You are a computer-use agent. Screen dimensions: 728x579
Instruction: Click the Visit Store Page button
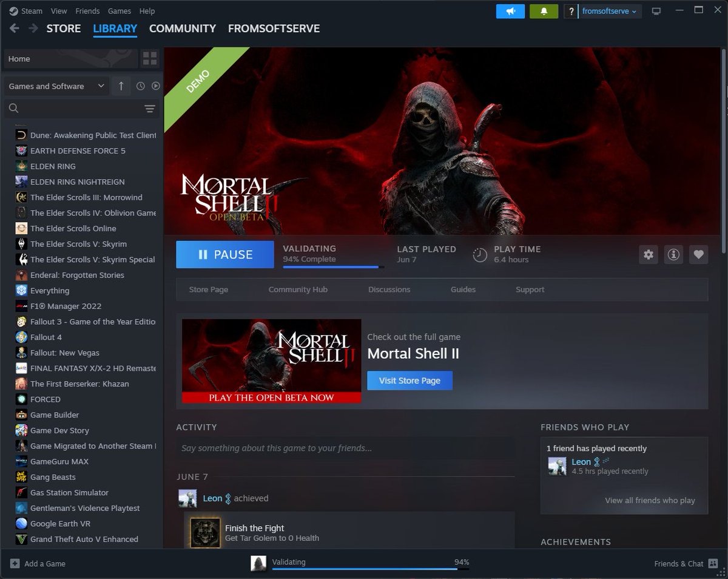click(x=409, y=381)
